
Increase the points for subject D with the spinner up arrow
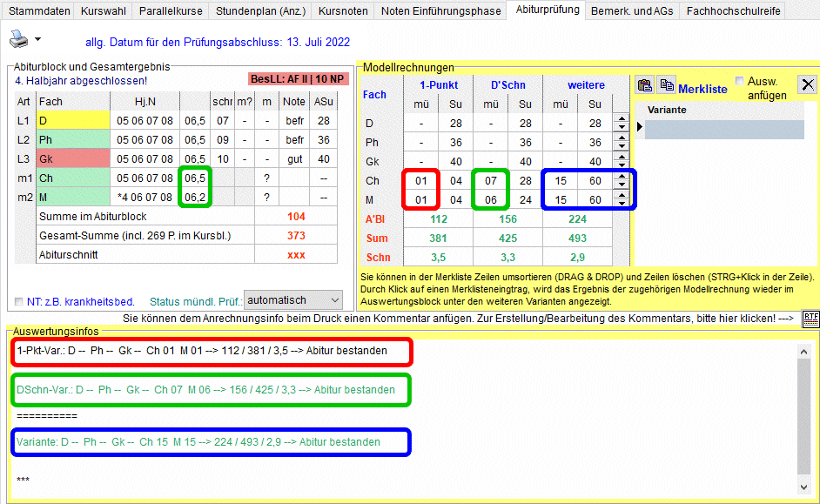[x=621, y=119]
